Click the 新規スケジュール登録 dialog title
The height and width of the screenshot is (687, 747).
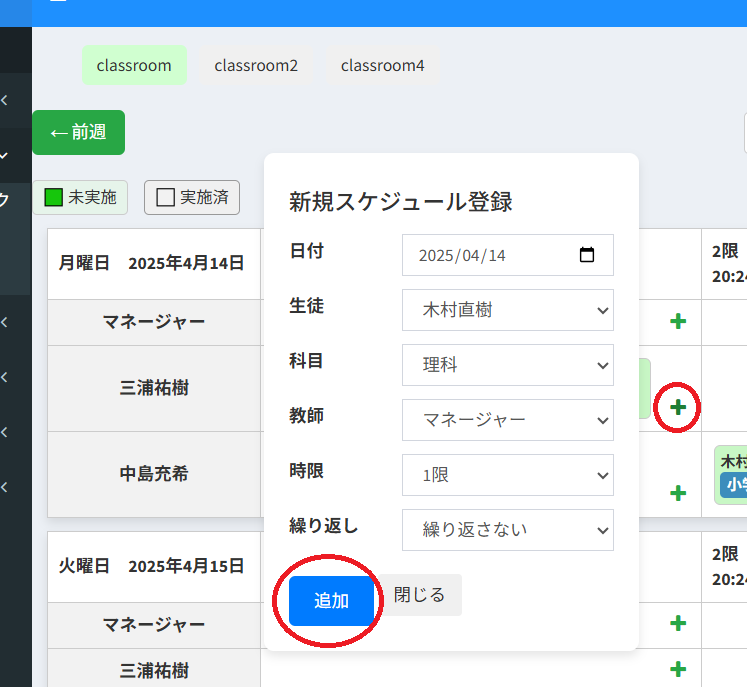tap(401, 202)
